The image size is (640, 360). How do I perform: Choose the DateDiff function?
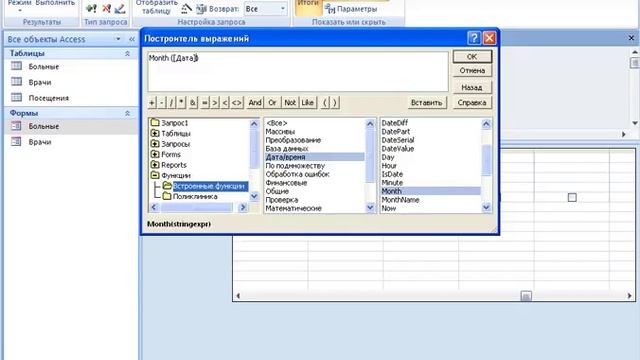pos(395,123)
